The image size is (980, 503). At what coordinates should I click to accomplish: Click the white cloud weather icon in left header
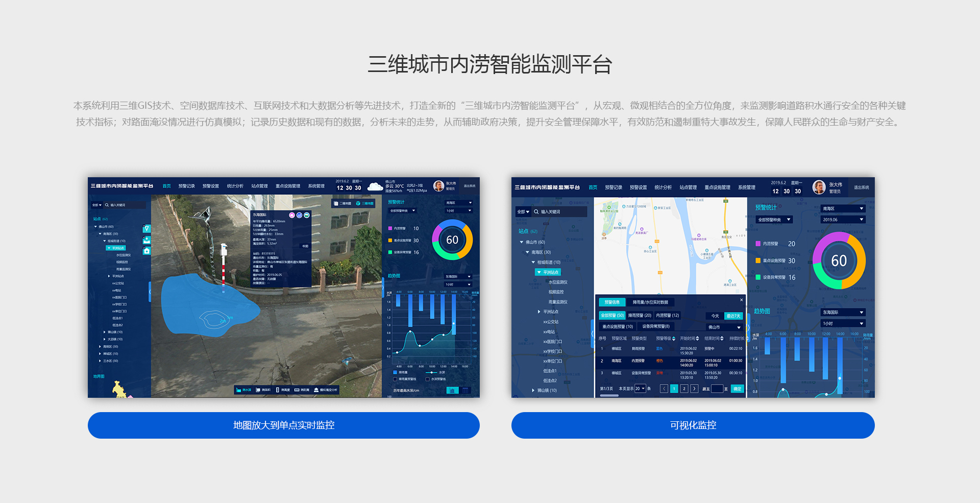pos(375,187)
